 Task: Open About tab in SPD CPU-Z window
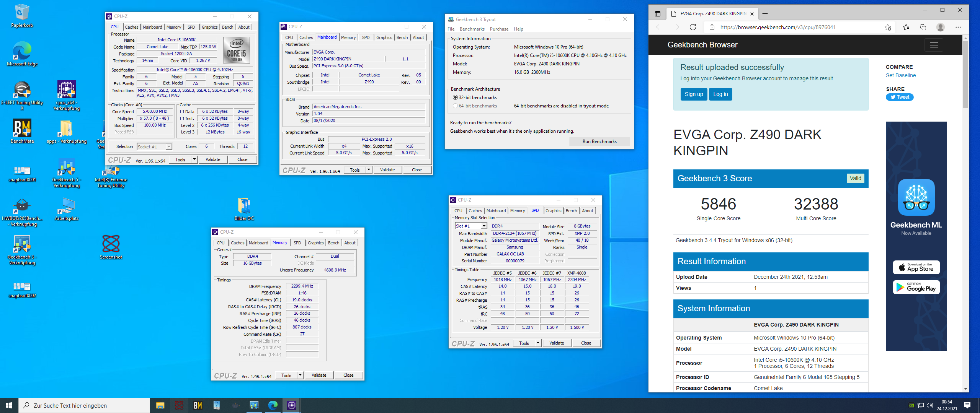(x=588, y=211)
